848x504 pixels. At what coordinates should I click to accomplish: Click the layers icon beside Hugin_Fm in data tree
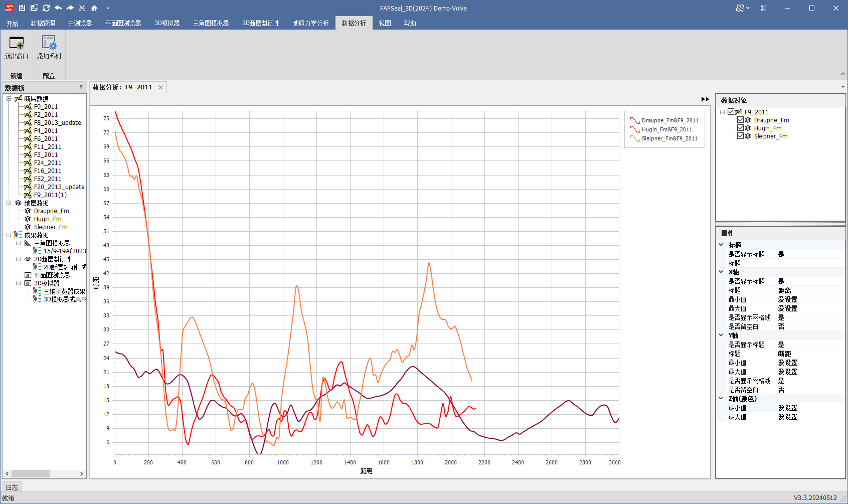click(x=28, y=219)
